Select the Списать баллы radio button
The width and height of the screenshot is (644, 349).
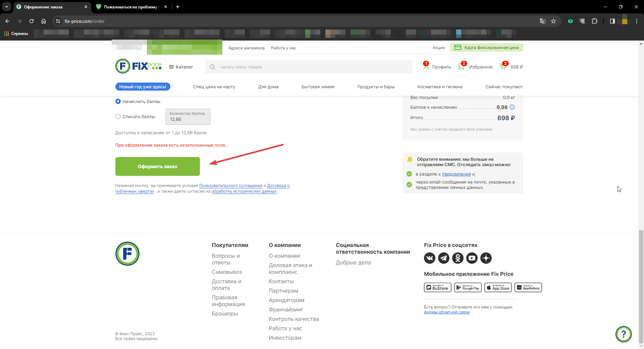click(118, 116)
